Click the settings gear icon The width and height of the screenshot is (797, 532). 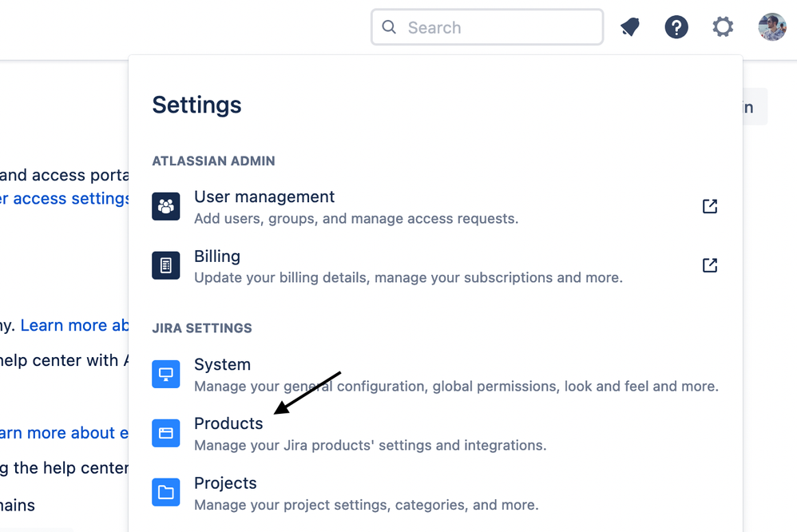click(x=723, y=27)
